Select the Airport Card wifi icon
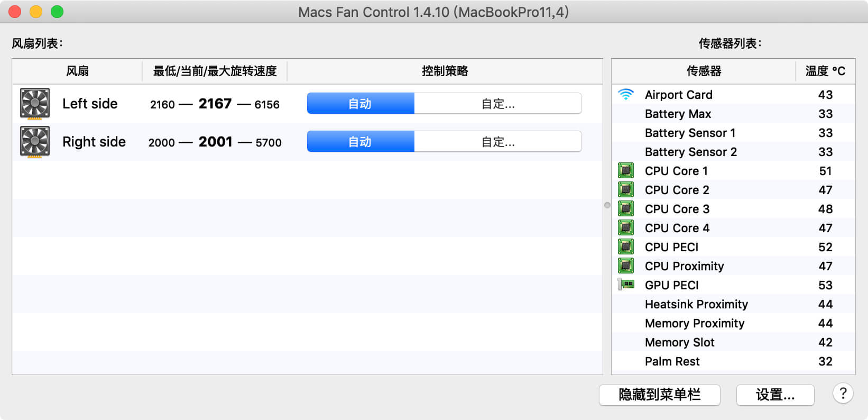Image resolution: width=868 pixels, height=420 pixels. click(626, 95)
